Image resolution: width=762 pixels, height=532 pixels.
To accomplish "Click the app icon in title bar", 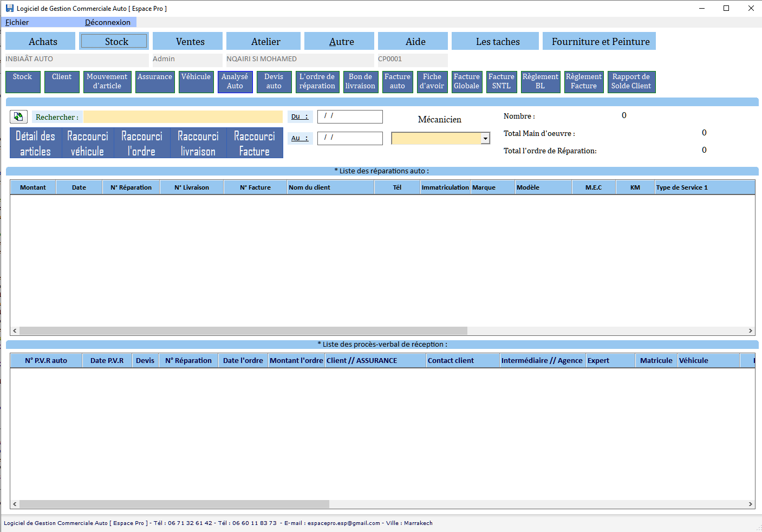I will (9, 8).
